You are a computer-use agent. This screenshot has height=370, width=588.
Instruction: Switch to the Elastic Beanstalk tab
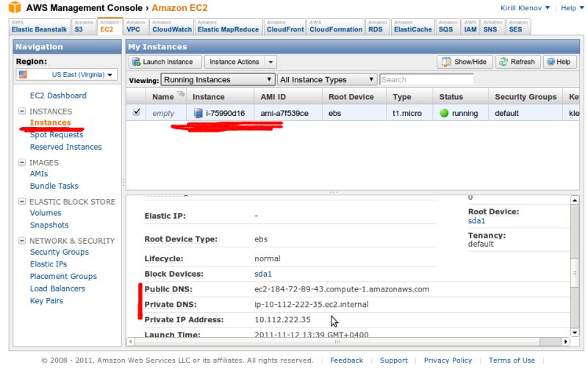(x=40, y=27)
